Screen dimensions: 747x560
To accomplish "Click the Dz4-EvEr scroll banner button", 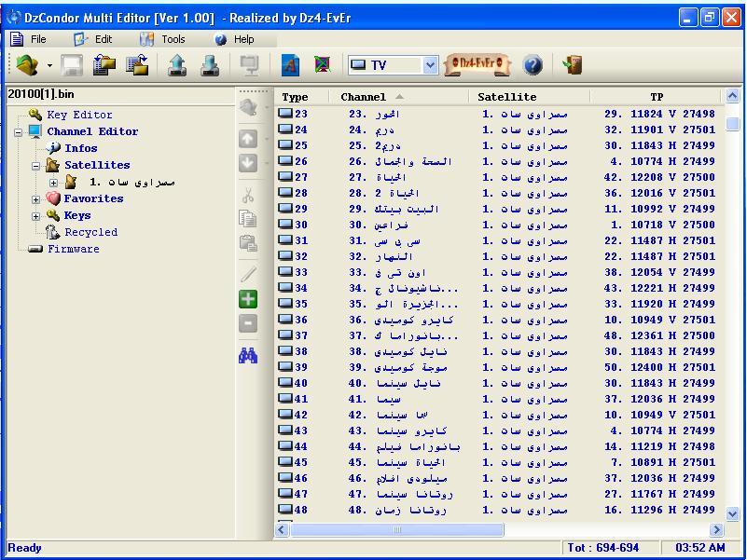I will (x=477, y=64).
